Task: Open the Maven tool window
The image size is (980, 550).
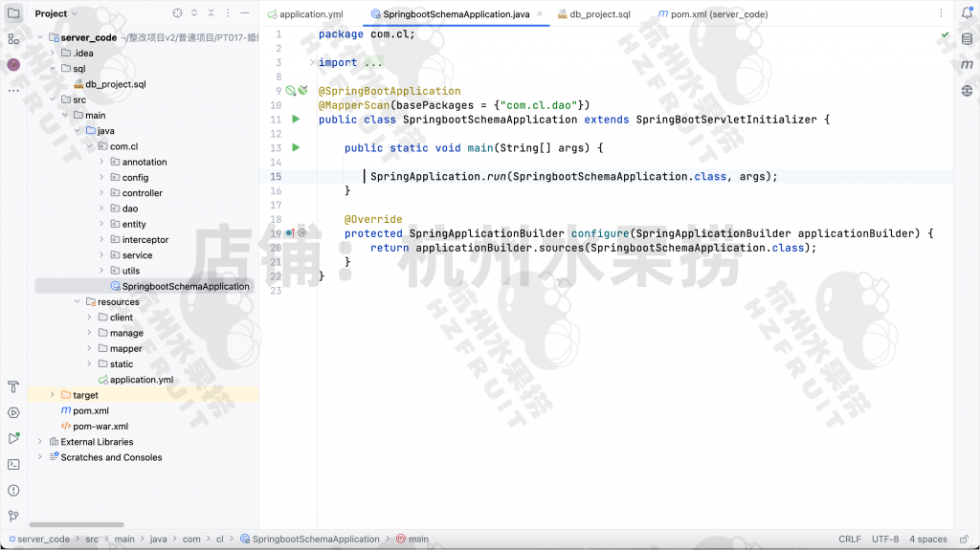Action: coord(967,64)
